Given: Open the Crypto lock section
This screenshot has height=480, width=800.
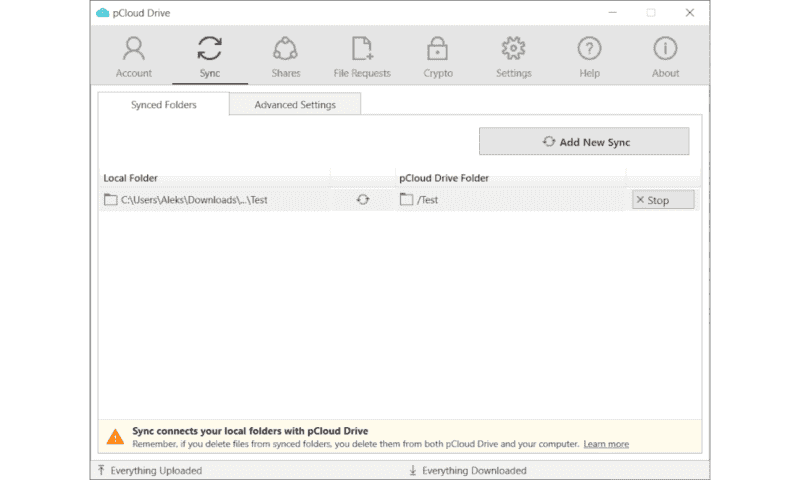Looking at the screenshot, I should 437,57.
